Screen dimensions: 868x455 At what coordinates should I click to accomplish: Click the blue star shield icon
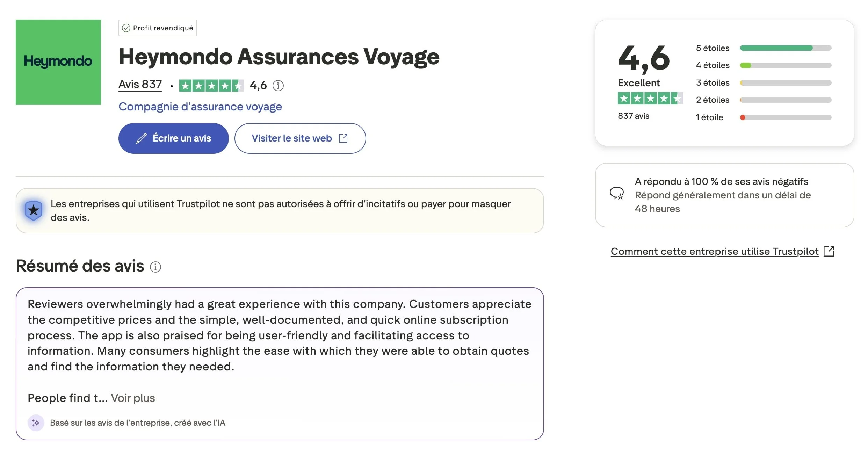coord(34,210)
